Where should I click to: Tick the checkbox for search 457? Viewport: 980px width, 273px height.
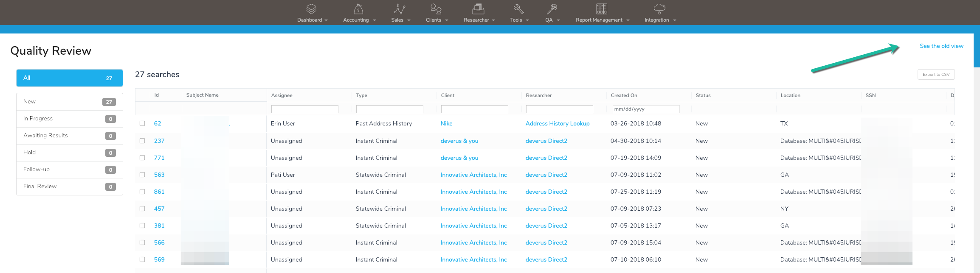(x=142, y=209)
